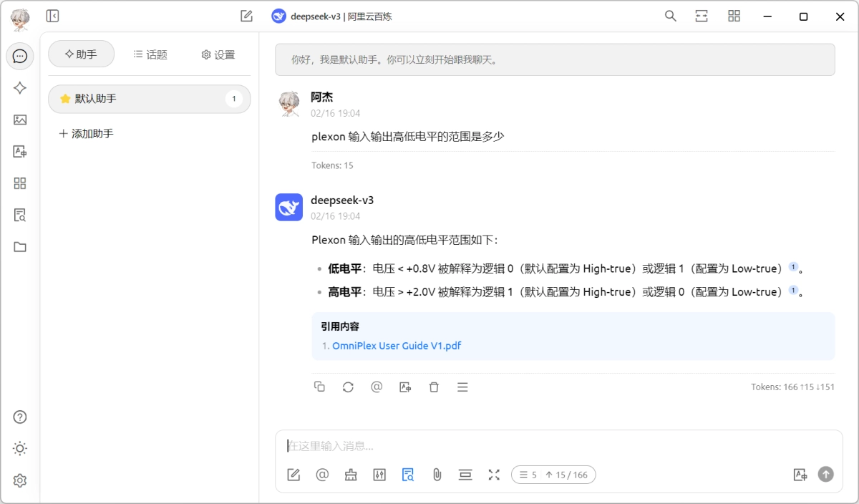Viewport: 859px width, 504px height.
Task: Attach a file with the paperclip icon
Action: pos(437,474)
